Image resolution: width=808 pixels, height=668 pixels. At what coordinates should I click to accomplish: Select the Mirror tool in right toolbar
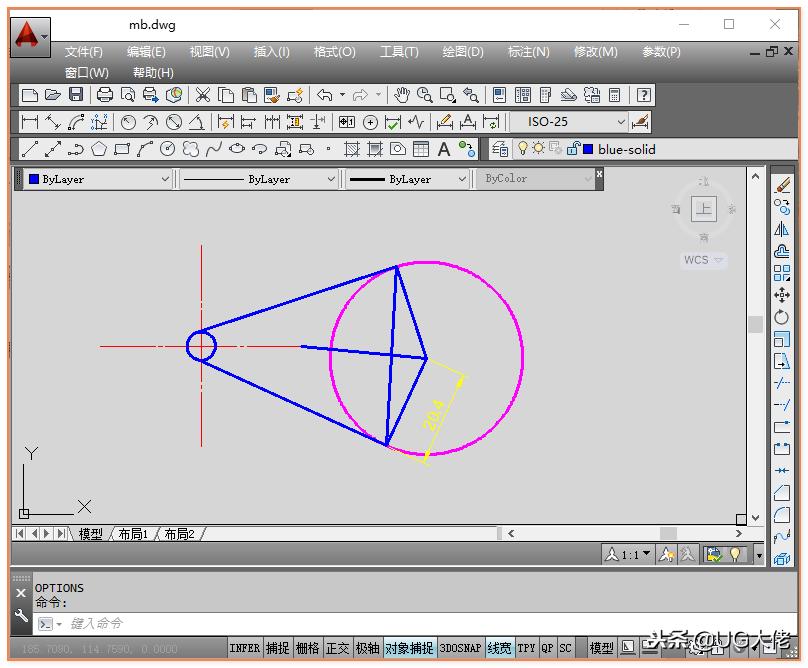(x=782, y=228)
